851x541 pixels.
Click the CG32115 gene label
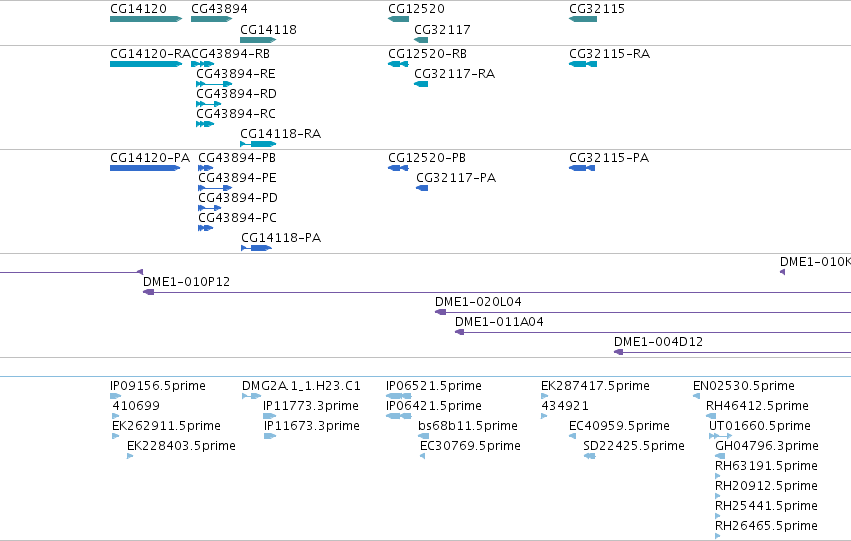tap(597, 9)
